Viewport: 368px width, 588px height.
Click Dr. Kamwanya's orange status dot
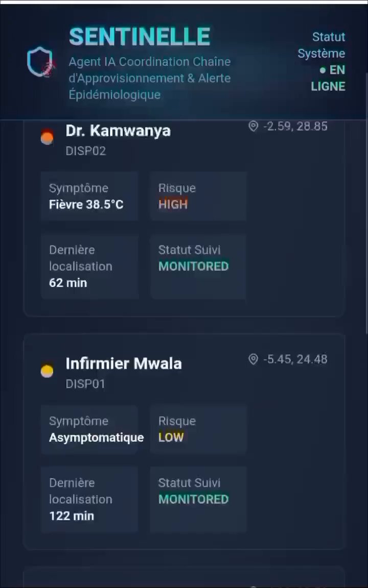tap(47, 137)
